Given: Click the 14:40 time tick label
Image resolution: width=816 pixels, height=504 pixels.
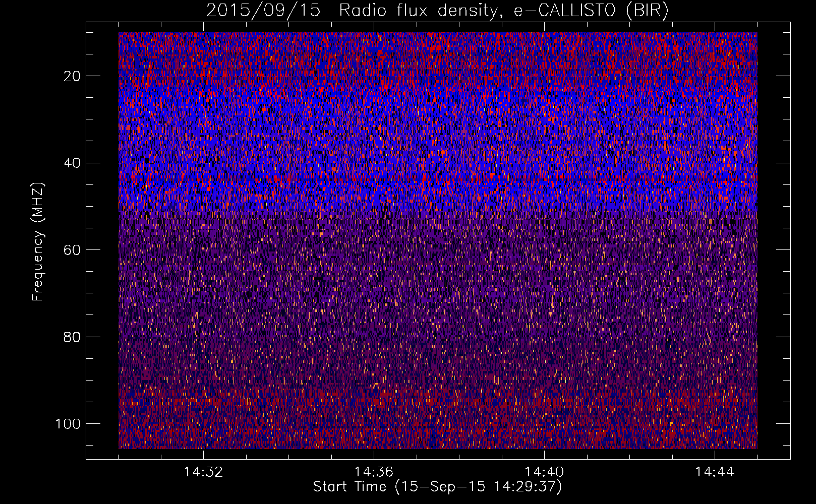Looking at the screenshot, I should point(544,472).
